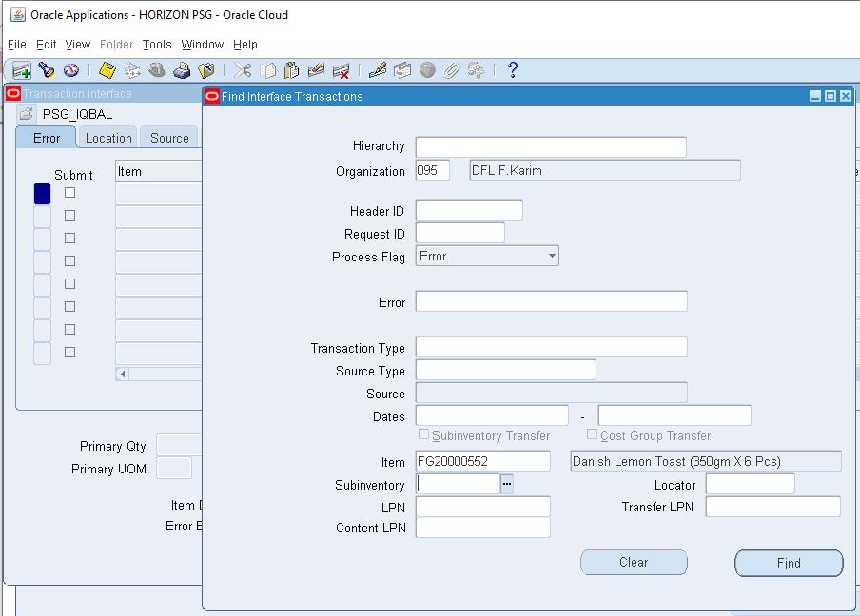Image resolution: width=860 pixels, height=616 pixels.
Task: Open the Tools menu
Action: click(156, 44)
